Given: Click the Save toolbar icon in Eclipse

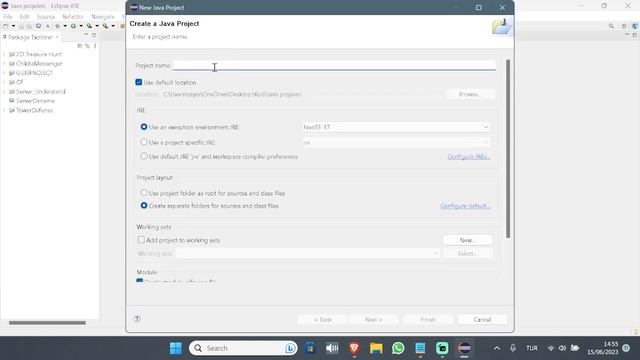Looking at the screenshot, I should (22, 26).
